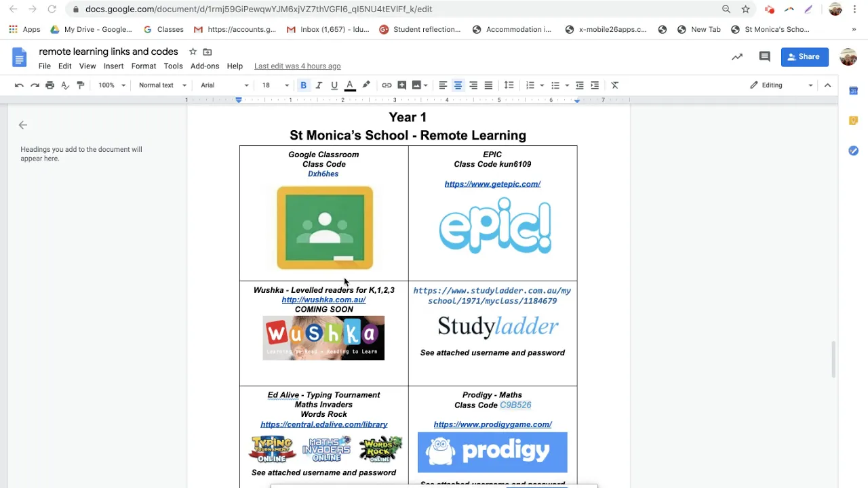The height and width of the screenshot is (488, 868).
Task: Open the central.edalive.com/library link
Action: [324, 424]
